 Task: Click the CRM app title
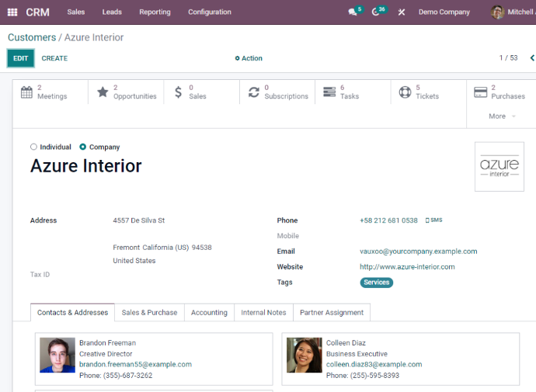[37, 12]
